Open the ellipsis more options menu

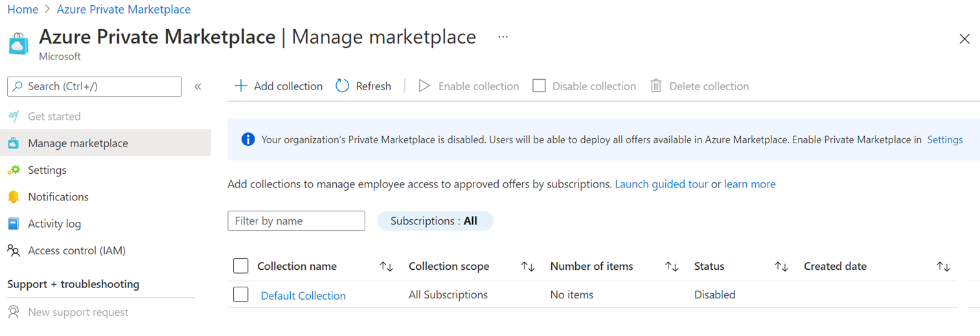pos(503,38)
